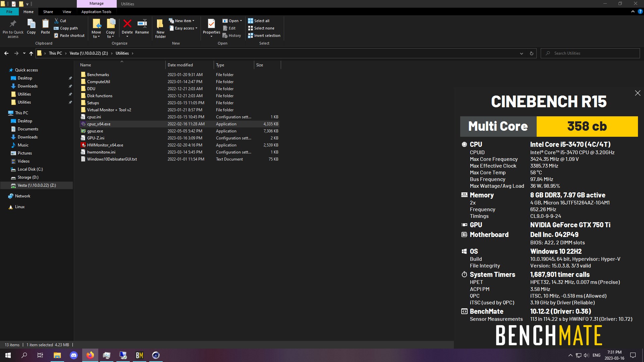The width and height of the screenshot is (644, 362).
Task: Collapse the ribbon chevron
Action: tap(633, 11)
